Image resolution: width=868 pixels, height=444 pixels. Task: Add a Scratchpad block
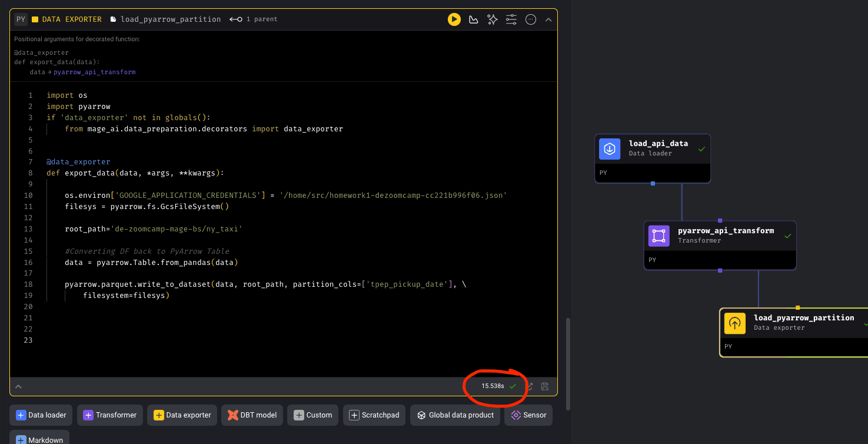click(374, 415)
